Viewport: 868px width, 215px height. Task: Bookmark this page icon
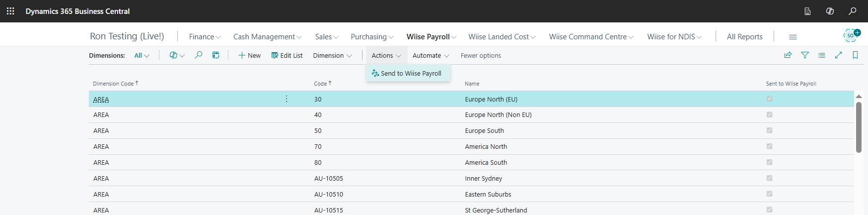(855, 55)
